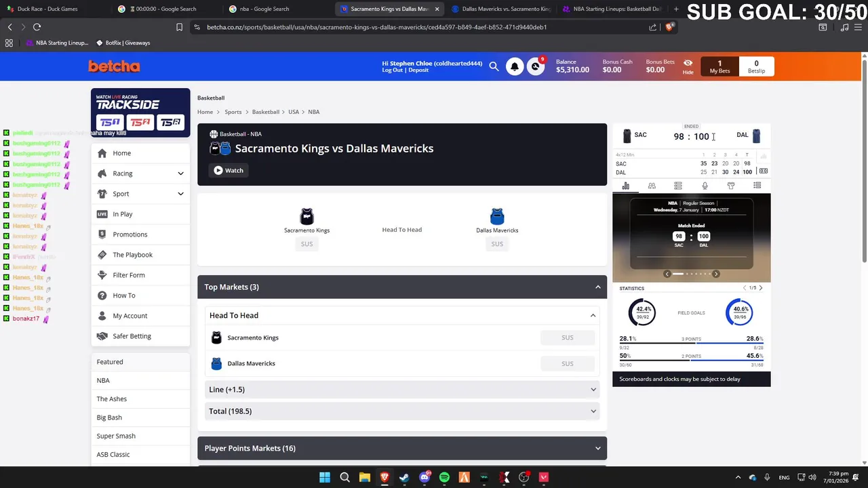868x488 pixels.
Task: Expand the Total (198.5) market
Action: 402,411
